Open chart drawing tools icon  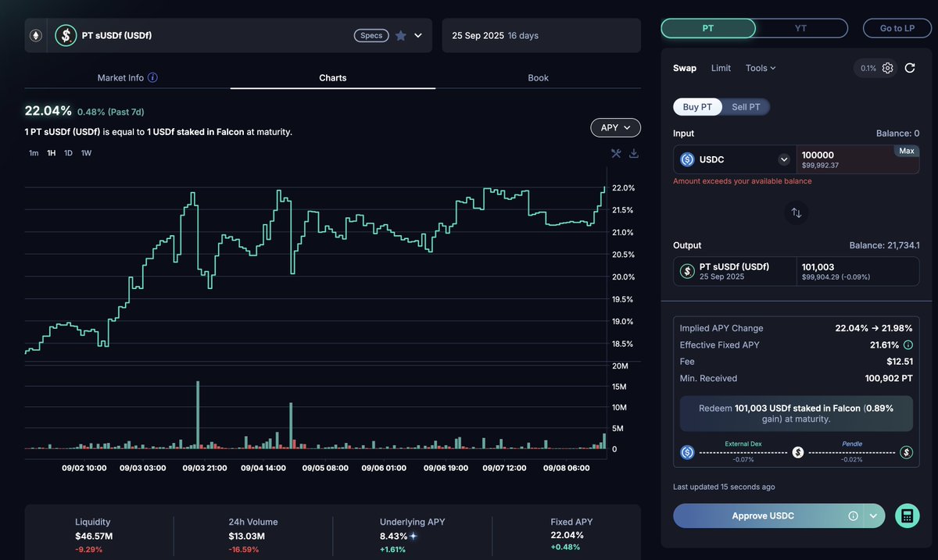616,153
